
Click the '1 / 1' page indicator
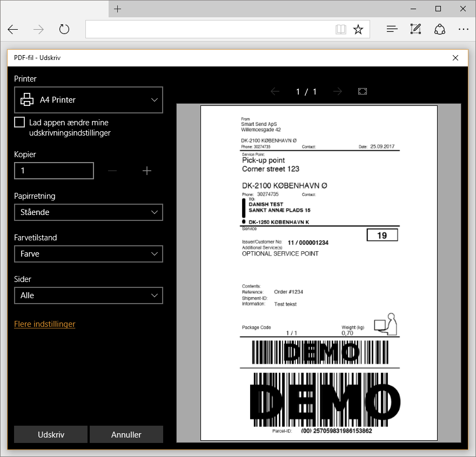pyautogui.click(x=306, y=92)
